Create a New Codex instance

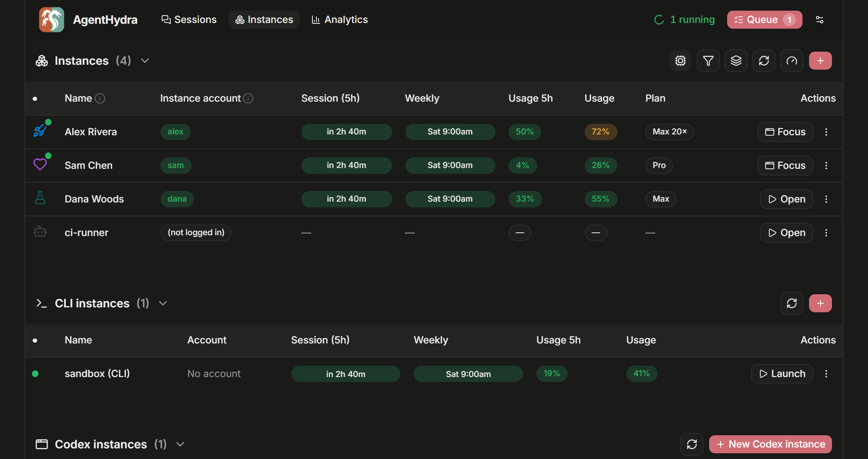771,444
